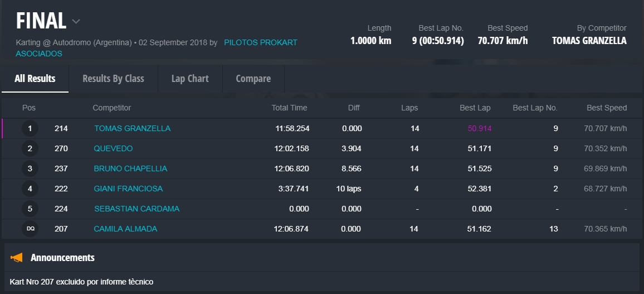Open QUEVEDO competitor profile
This screenshot has width=644, height=294.
pos(113,148)
